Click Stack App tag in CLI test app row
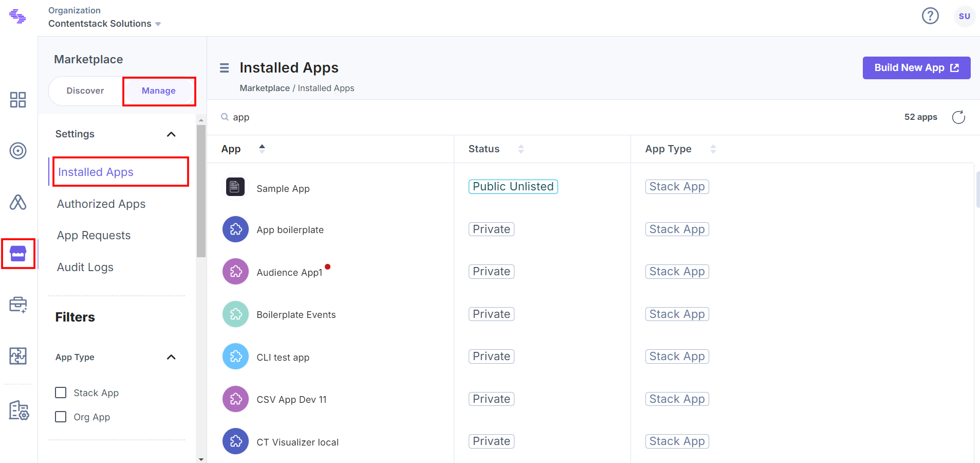980x463 pixels. pyautogui.click(x=677, y=357)
